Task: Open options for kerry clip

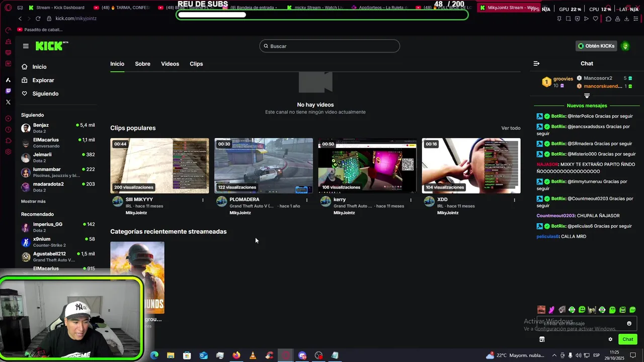Action: [x=411, y=200]
